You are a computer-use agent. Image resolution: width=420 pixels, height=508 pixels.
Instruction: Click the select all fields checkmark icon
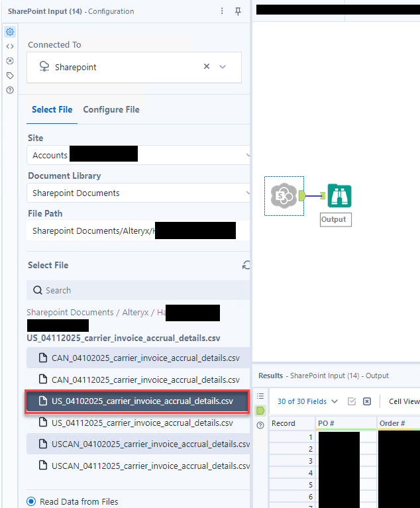[x=352, y=401]
